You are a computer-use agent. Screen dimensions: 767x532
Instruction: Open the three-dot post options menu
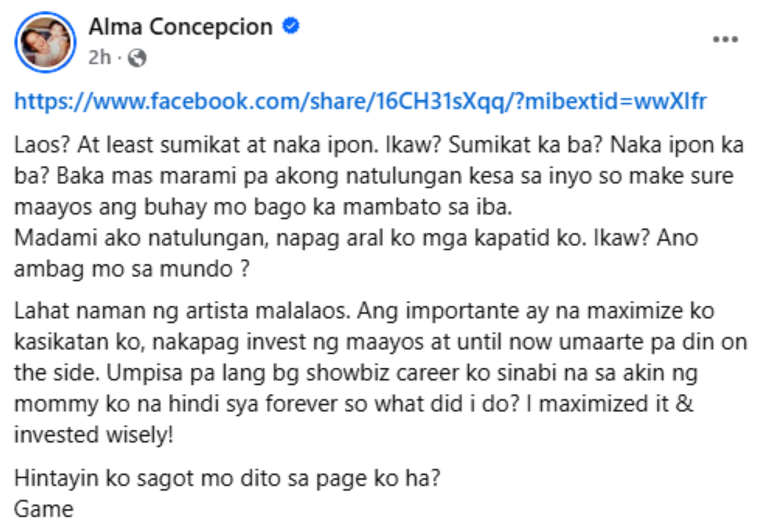[x=725, y=40]
